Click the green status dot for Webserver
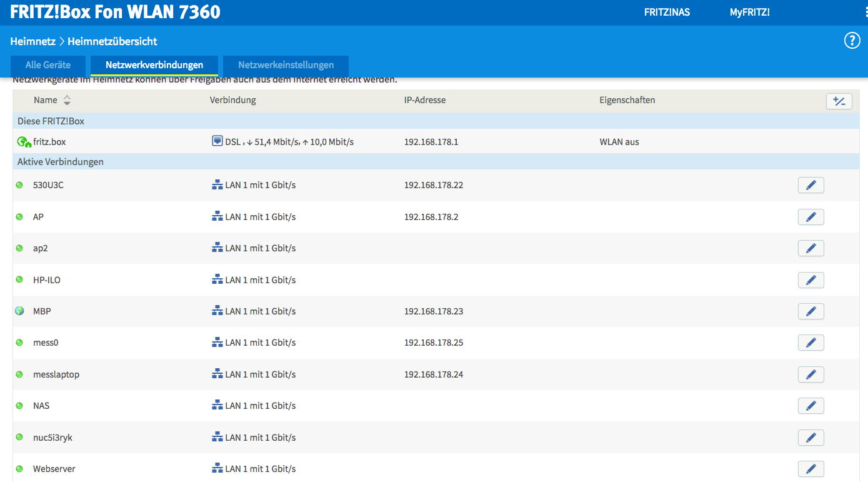Viewport: 868px width, 482px height. [19, 469]
